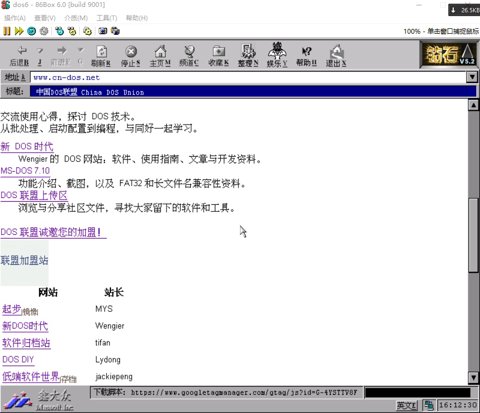Click the download indicator 26.5KB badge

click(464, 10)
